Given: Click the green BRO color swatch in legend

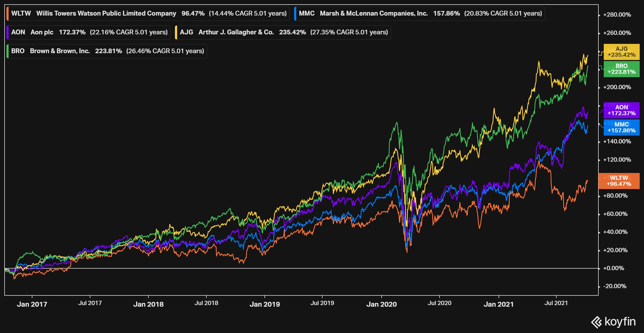Looking at the screenshot, I should click(8, 51).
